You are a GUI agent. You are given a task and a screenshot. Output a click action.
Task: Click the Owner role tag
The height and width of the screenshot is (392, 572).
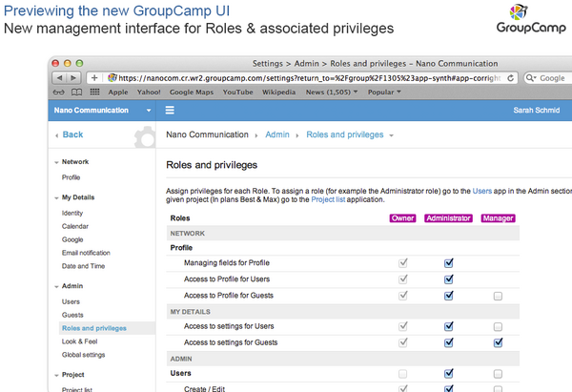click(402, 218)
